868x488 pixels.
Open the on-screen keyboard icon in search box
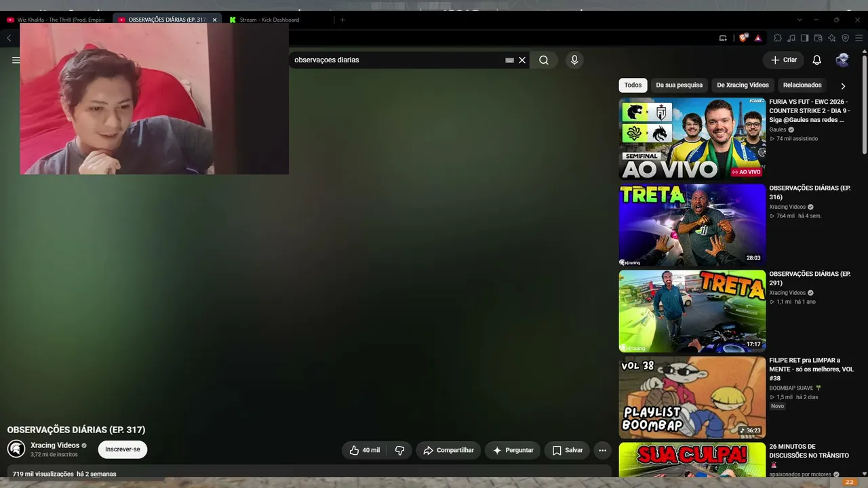pyautogui.click(x=509, y=60)
